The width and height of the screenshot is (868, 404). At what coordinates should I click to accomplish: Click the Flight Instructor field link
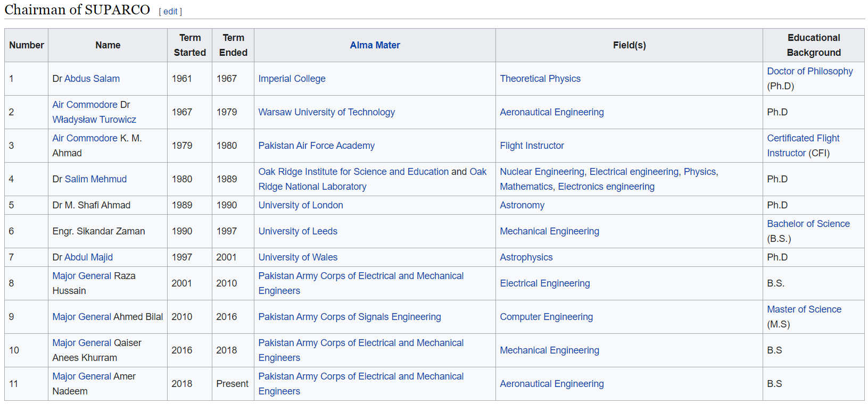pyautogui.click(x=532, y=146)
